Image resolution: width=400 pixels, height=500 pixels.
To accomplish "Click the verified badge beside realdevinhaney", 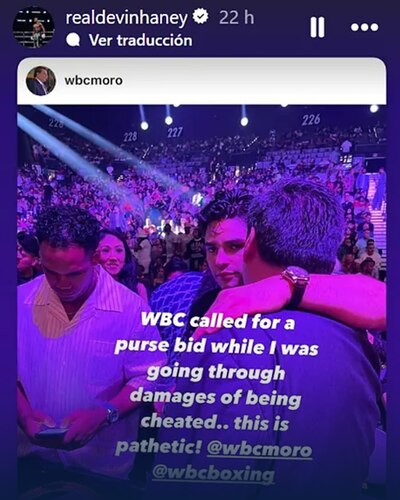I will point(201,17).
